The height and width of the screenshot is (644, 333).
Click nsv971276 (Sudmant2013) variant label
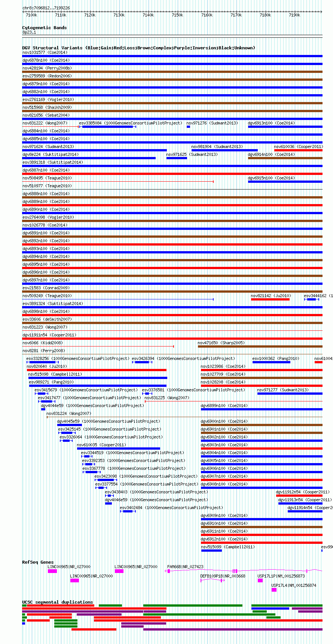(x=212, y=123)
